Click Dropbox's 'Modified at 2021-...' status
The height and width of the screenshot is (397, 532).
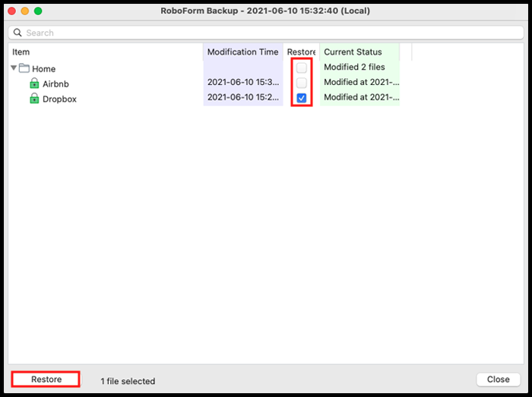click(x=361, y=97)
